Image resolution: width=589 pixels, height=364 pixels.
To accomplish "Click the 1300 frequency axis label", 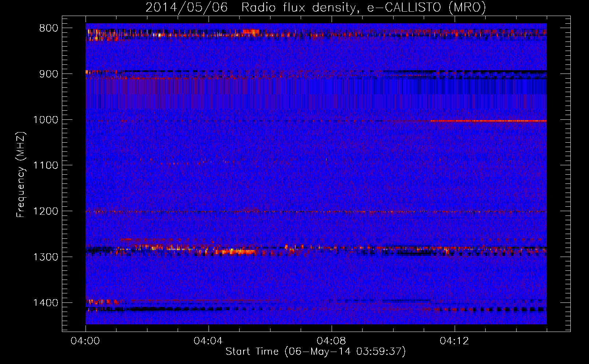I will pyautogui.click(x=46, y=257).
